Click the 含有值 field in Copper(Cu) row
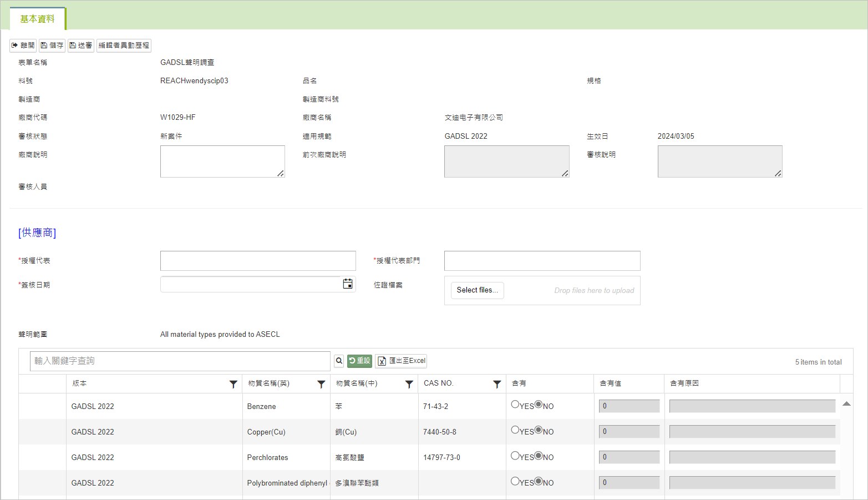 point(629,432)
